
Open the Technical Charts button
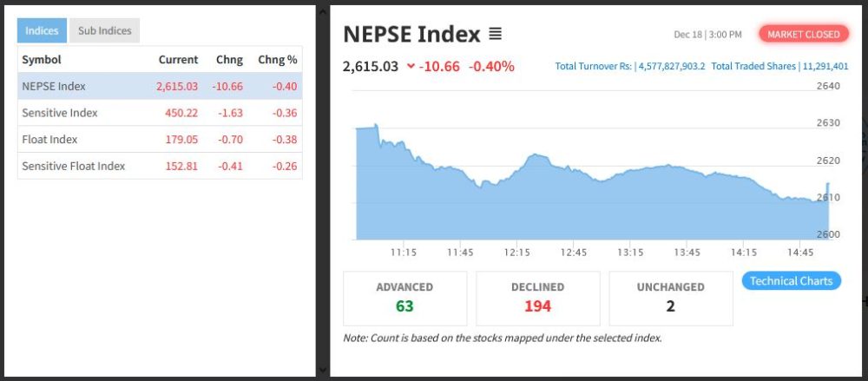pyautogui.click(x=791, y=280)
